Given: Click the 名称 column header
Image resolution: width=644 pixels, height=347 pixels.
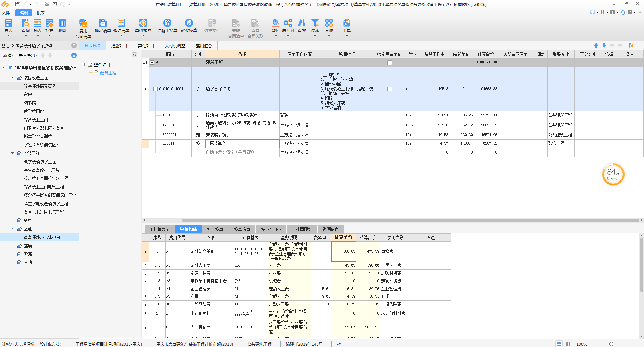Looking at the screenshot, I should point(242,54).
